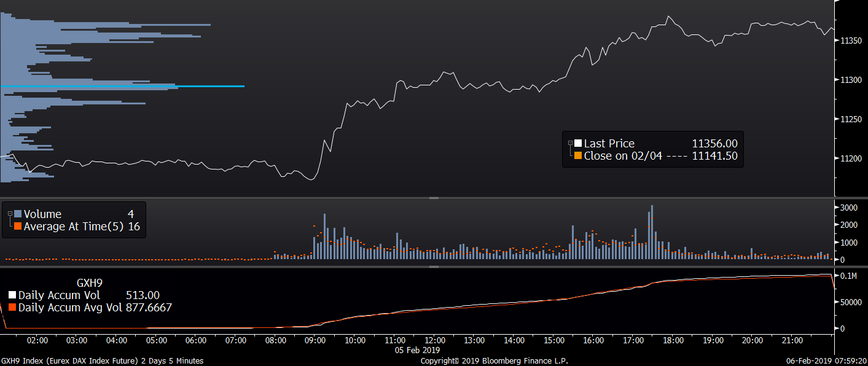Click the cyan point-of-control line in volume profile

[x=122, y=86]
